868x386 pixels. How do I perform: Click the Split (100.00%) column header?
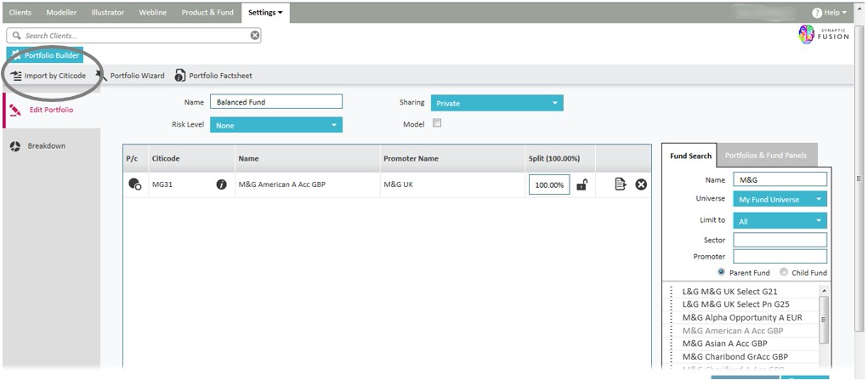tap(560, 158)
